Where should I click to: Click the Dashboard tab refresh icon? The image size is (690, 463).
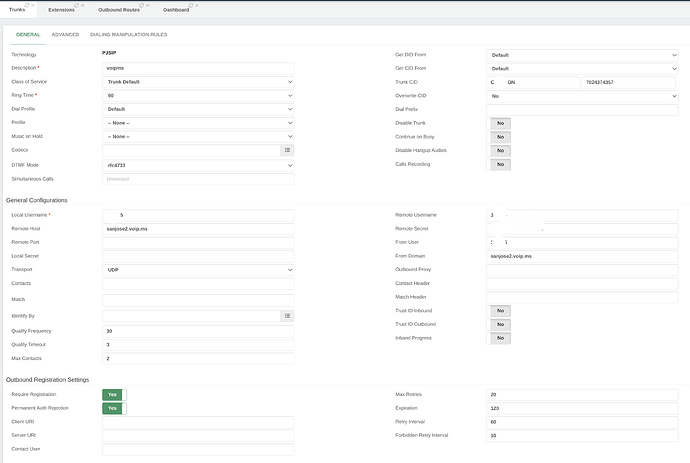point(191,5)
